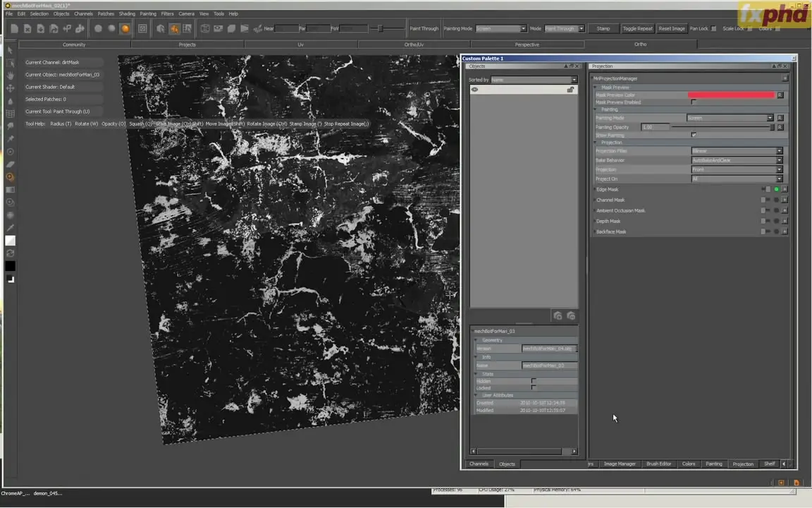Enable the Mask Preview Enabled checkbox
Screen dimensions: 812x508
coord(693,102)
